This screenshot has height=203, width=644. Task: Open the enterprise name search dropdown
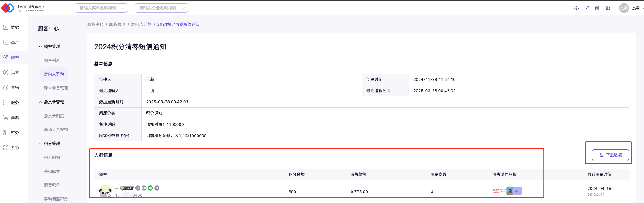161,8
